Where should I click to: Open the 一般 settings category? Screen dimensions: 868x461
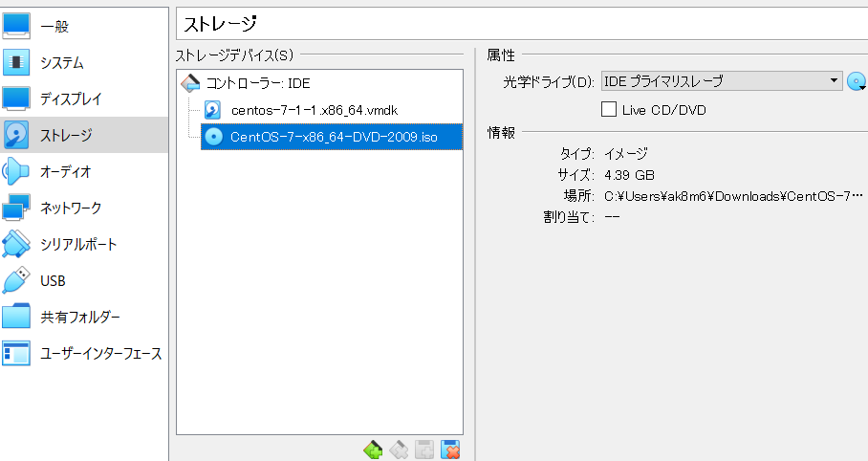point(84,26)
